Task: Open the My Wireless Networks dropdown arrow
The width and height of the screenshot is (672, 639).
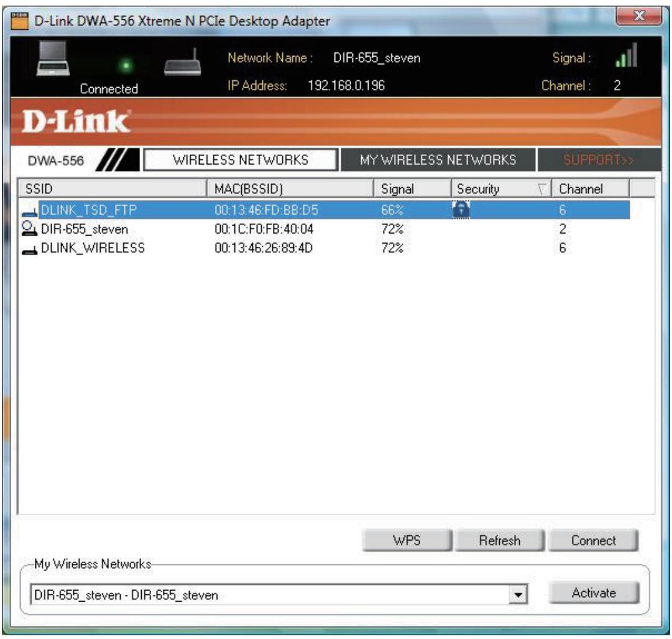Action: tap(518, 595)
